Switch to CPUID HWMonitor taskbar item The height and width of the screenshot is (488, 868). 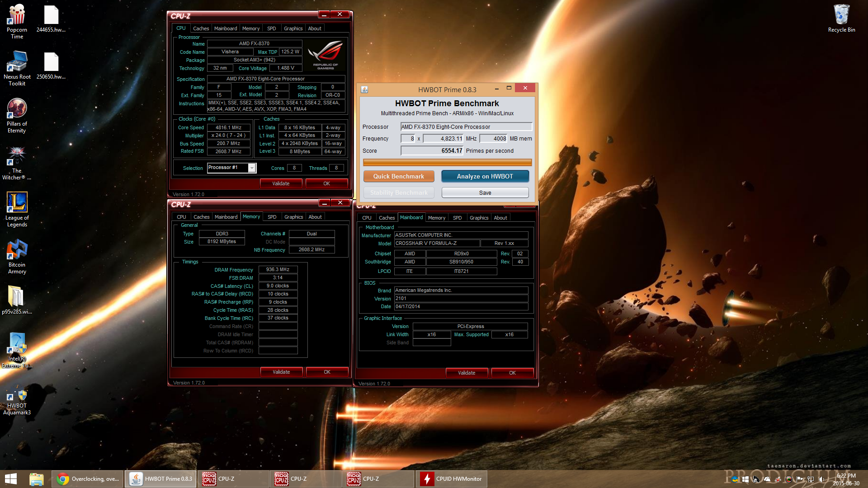451,479
